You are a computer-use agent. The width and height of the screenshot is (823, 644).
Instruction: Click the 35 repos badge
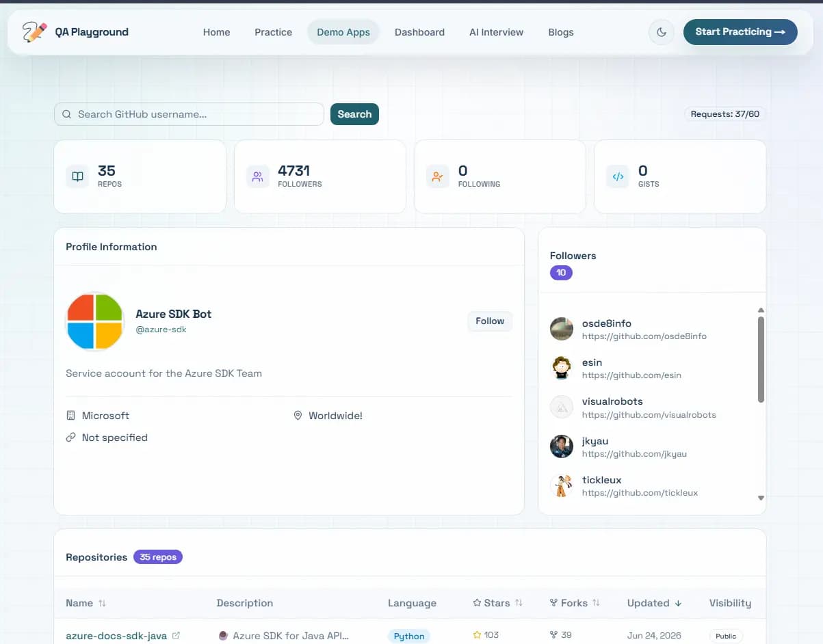tap(158, 557)
